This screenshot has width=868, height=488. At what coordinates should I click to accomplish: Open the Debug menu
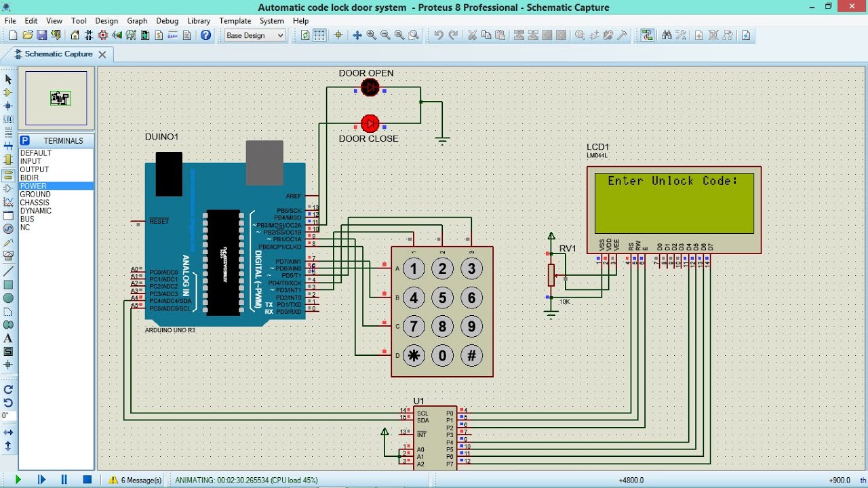(167, 21)
